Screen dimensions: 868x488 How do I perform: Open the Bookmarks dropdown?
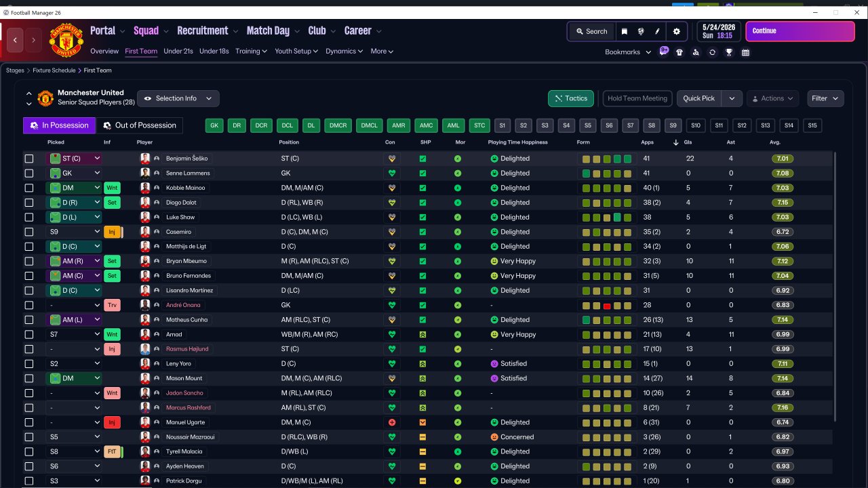(x=628, y=52)
